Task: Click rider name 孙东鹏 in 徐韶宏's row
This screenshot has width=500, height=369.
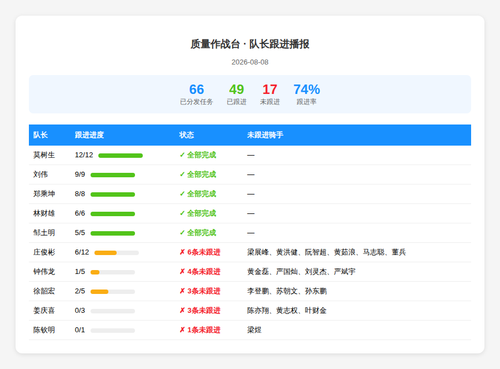Action: (316, 291)
